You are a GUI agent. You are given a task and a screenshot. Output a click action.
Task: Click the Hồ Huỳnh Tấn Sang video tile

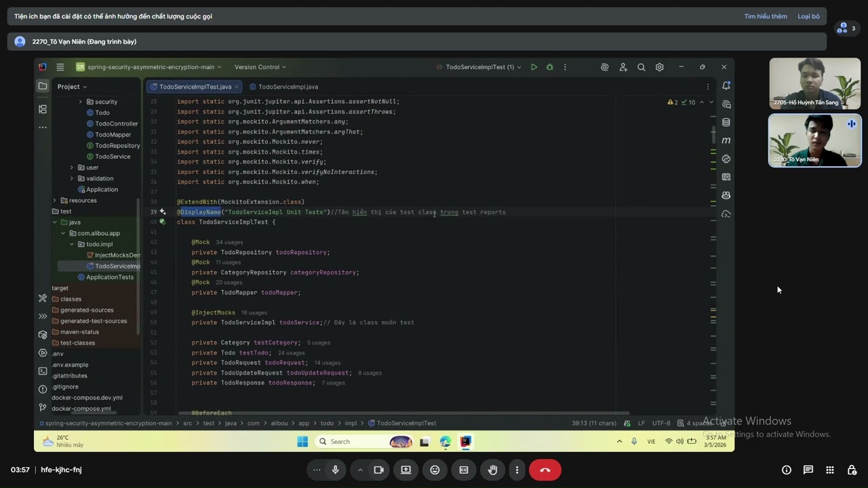pyautogui.click(x=814, y=83)
